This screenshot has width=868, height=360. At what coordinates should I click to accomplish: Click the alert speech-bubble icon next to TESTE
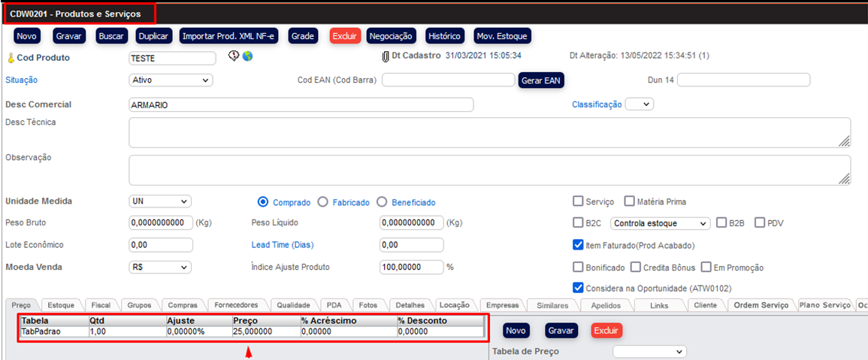tap(234, 56)
